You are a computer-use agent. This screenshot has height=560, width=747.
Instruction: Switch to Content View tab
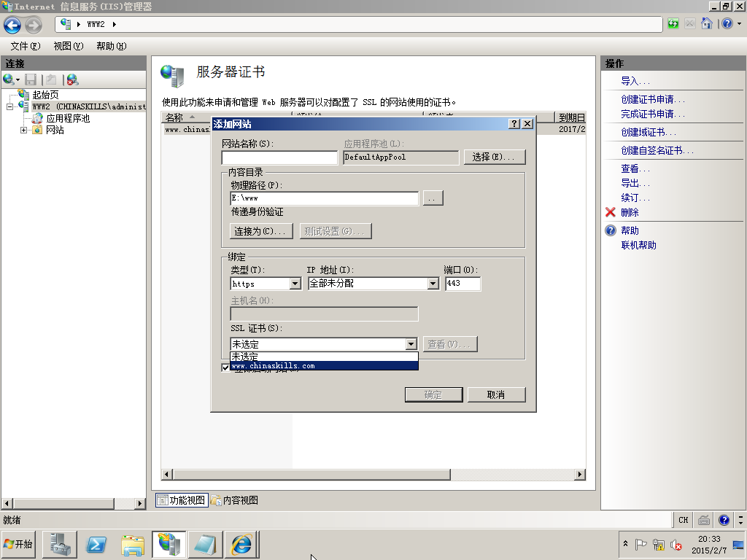click(234, 500)
